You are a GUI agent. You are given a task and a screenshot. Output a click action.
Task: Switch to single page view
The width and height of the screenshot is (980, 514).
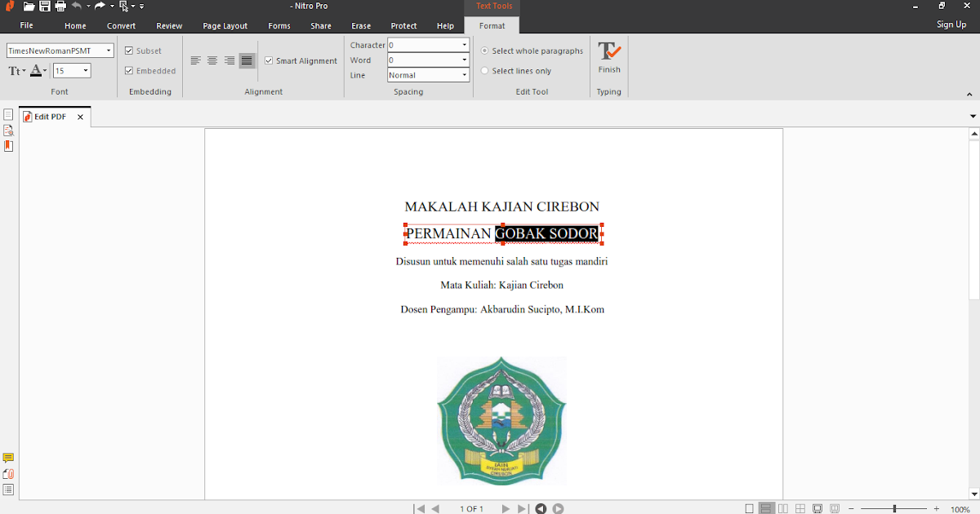[x=750, y=508]
